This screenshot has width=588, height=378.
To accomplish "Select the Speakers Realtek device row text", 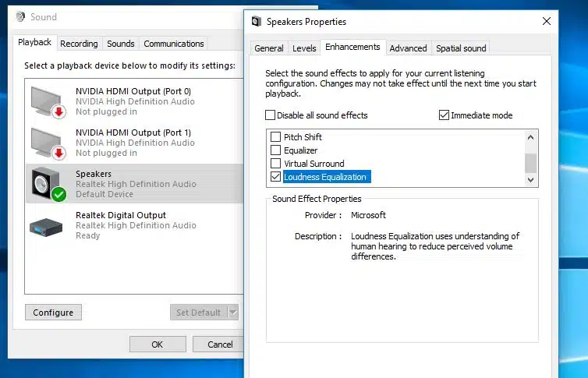I will [x=136, y=184].
